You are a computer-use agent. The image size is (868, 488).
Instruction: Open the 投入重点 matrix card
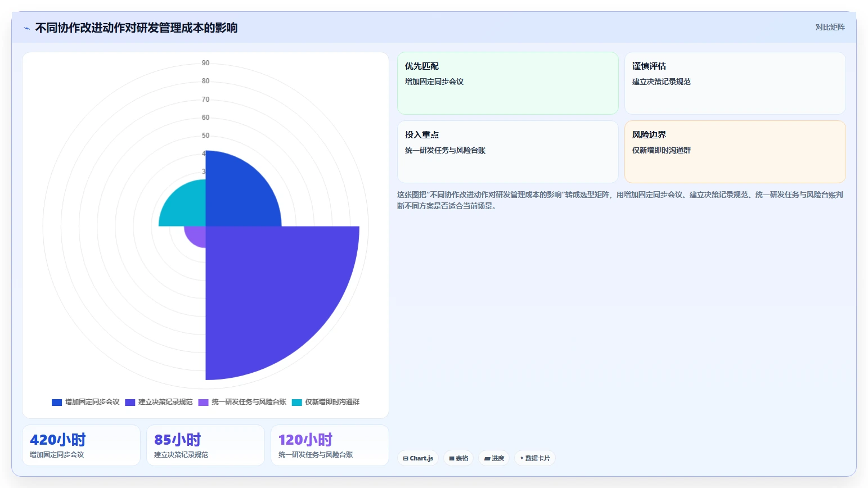coord(508,152)
